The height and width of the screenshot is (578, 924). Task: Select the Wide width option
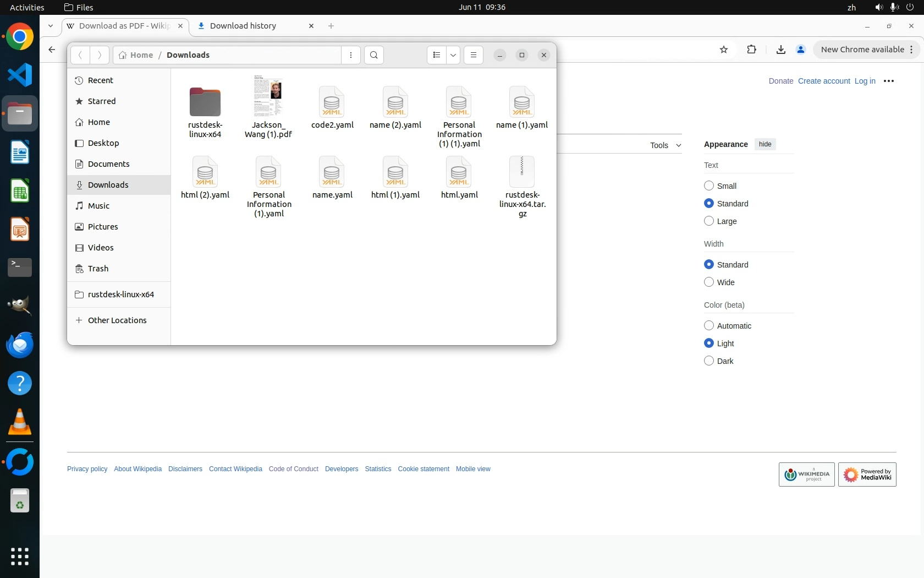coord(709,282)
